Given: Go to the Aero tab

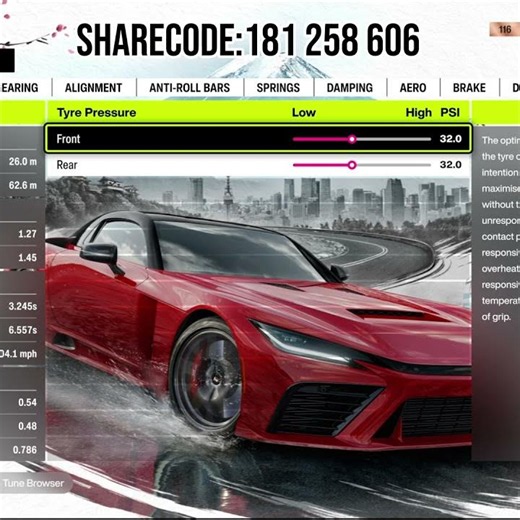Looking at the screenshot, I should (413, 88).
